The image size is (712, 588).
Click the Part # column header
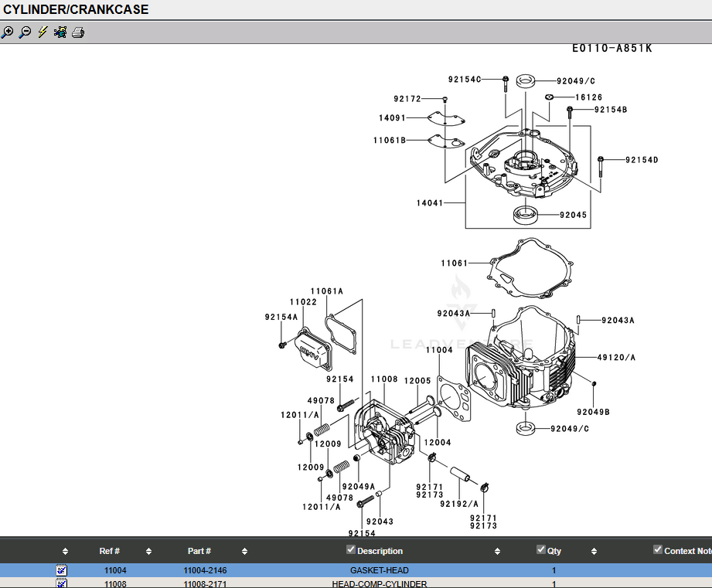199,551
